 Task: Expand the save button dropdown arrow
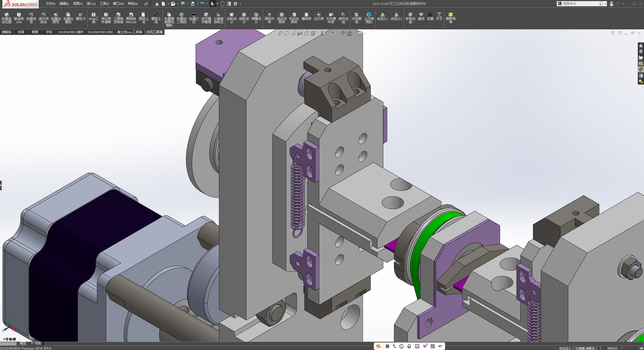pos(188,4)
